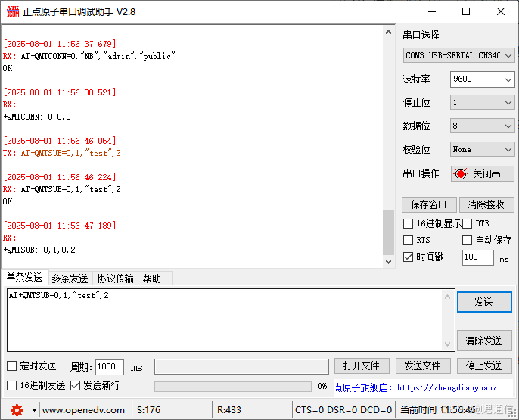Click send box scrollbar up arrow
519x420 pixels.
tap(448, 297)
